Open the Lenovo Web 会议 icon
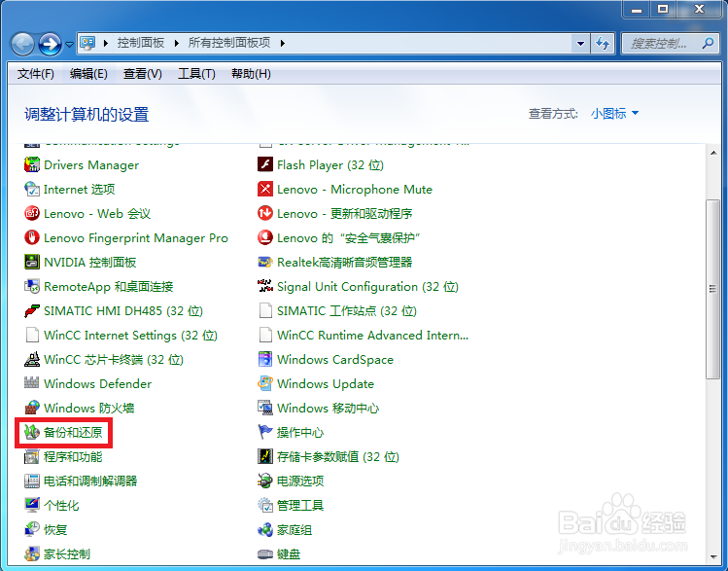The height and width of the screenshot is (571, 728). [x=32, y=213]
